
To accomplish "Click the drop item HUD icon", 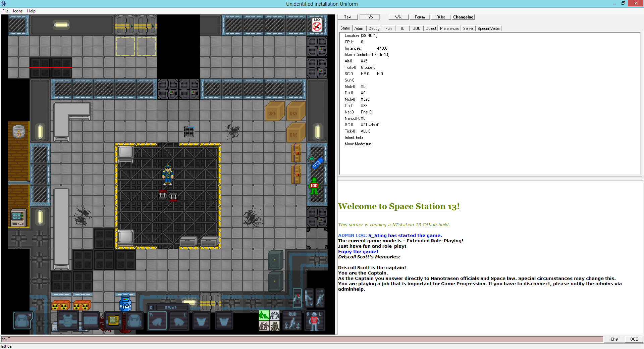I will click(309, 298).
